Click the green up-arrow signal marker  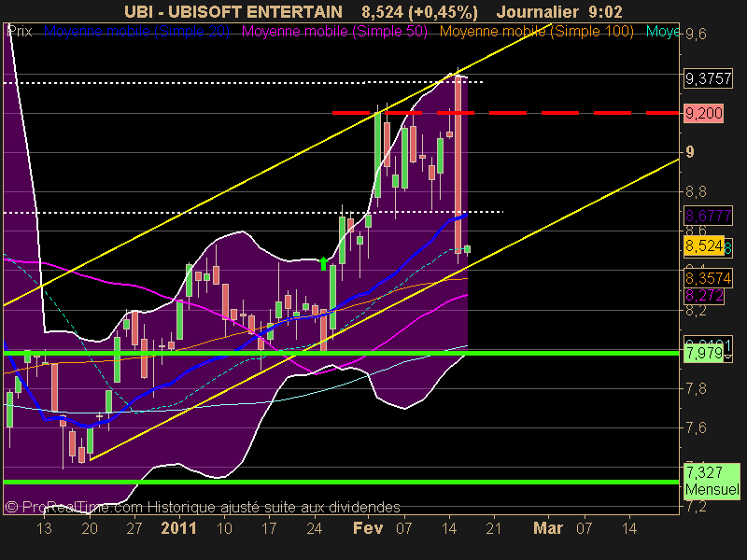tap(324, 263)
